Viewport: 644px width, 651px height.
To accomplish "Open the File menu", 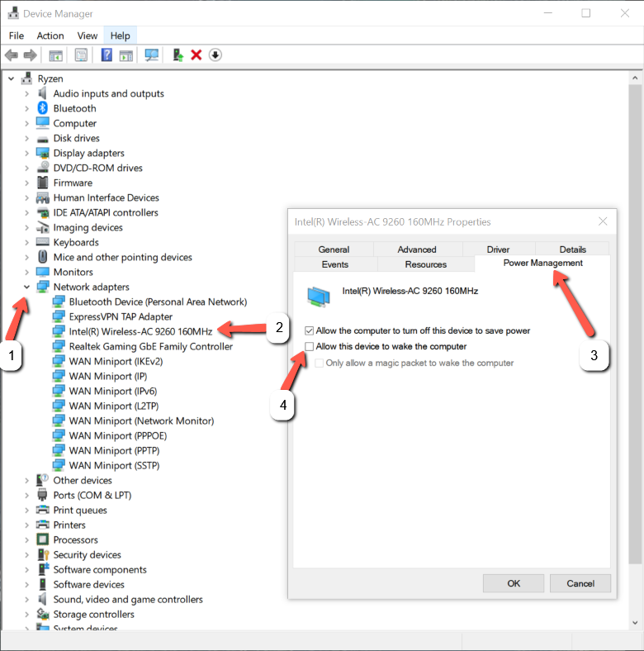I will (x=17, y=36).
